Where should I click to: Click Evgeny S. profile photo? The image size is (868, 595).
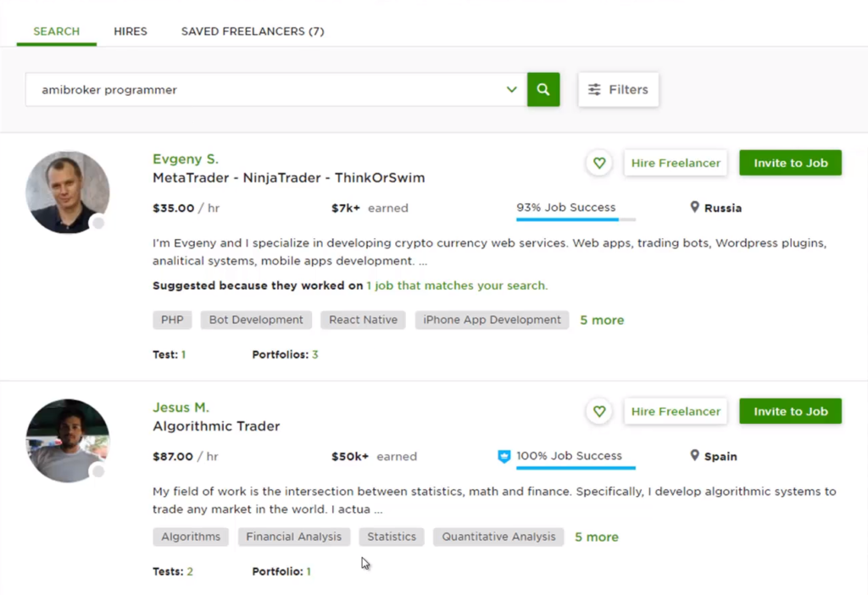coord(68,192)
